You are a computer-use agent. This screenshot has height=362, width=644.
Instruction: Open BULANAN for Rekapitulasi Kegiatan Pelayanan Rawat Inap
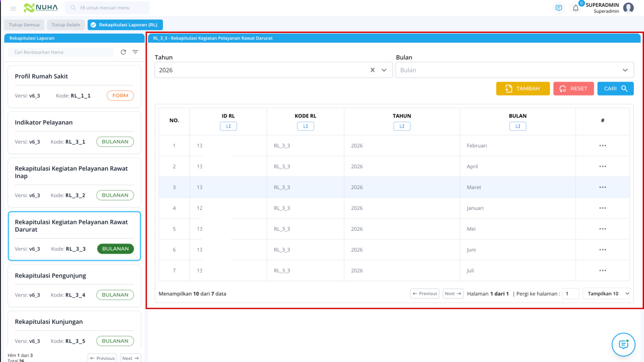115,195
